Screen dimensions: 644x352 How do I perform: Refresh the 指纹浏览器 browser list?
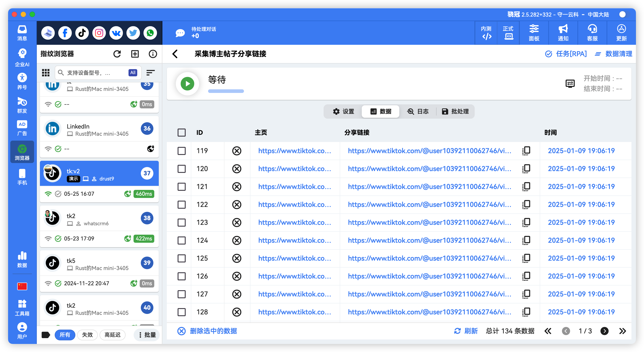point(117,54)
